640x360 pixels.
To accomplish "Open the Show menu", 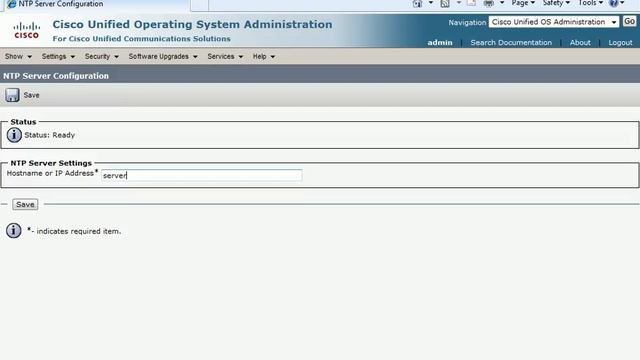I will click(x=18, y=56).
